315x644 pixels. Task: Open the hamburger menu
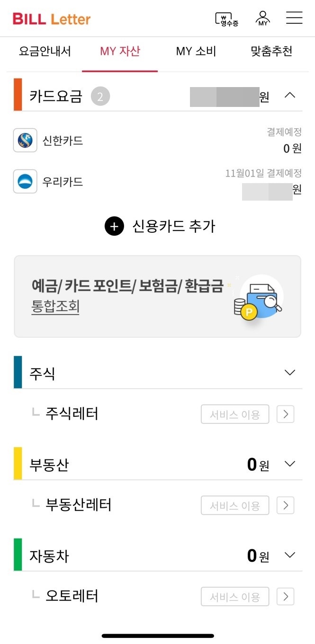294,18
